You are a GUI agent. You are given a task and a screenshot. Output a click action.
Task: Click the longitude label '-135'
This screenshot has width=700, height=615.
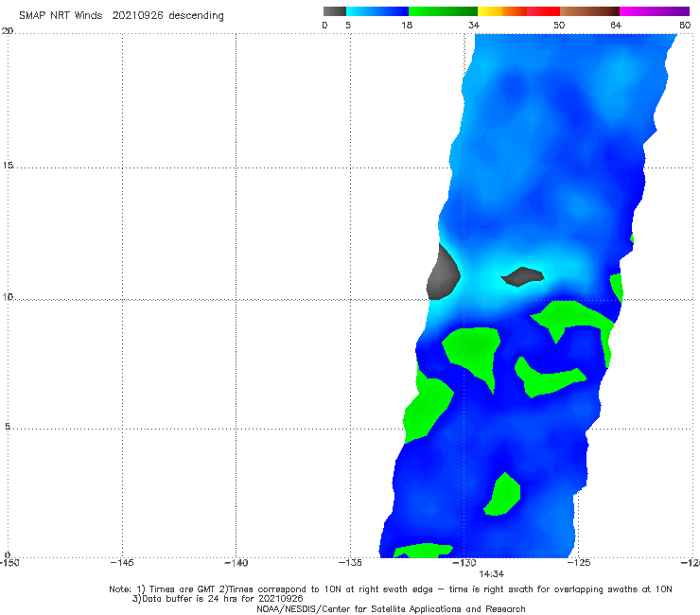point(350,563)
